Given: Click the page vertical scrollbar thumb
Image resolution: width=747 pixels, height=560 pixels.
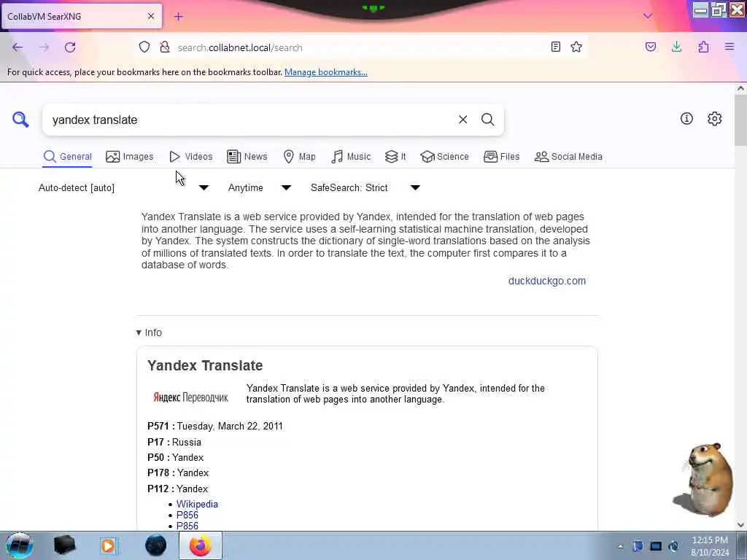Looking at the screenshot, I should click(x=740, y=120).
